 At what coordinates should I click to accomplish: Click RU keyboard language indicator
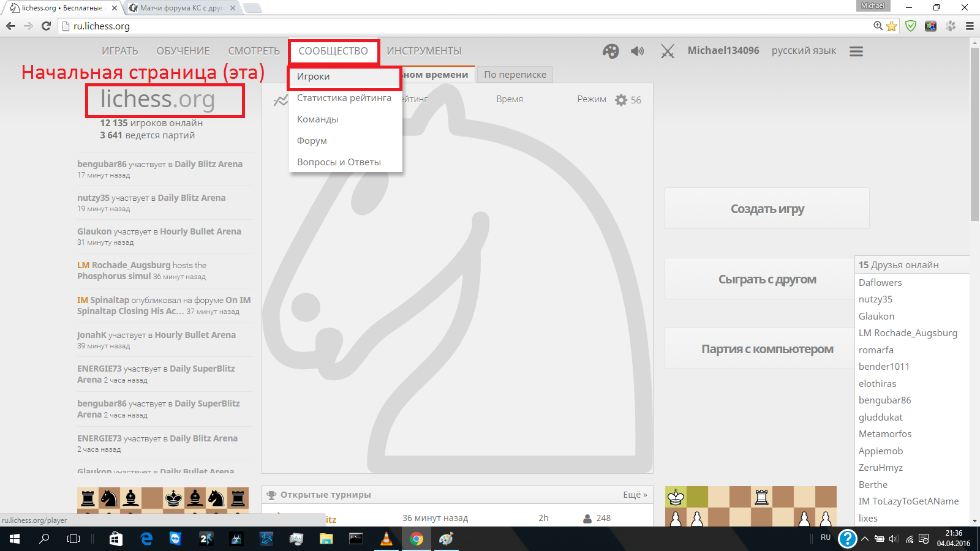(x=826, y=538)
